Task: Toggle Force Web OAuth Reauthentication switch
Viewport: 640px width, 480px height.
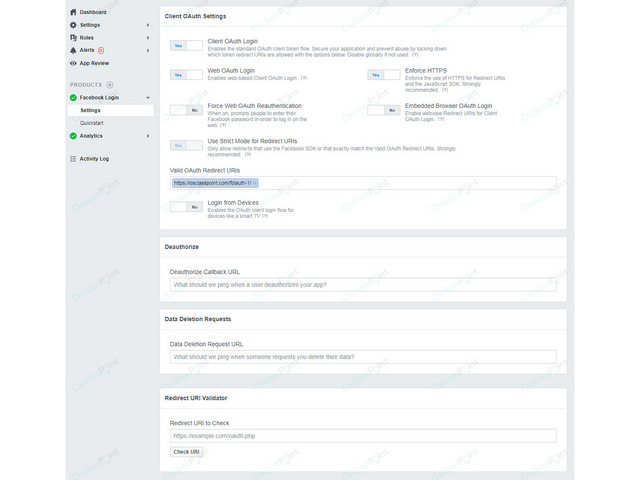Action: point(186,110)
